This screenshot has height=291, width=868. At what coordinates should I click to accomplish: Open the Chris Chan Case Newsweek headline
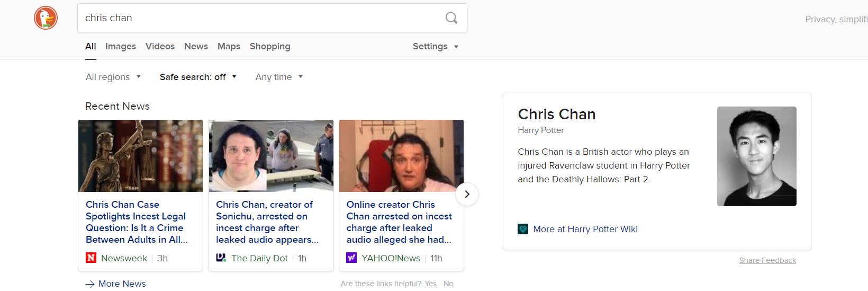(x=137, y=222)
